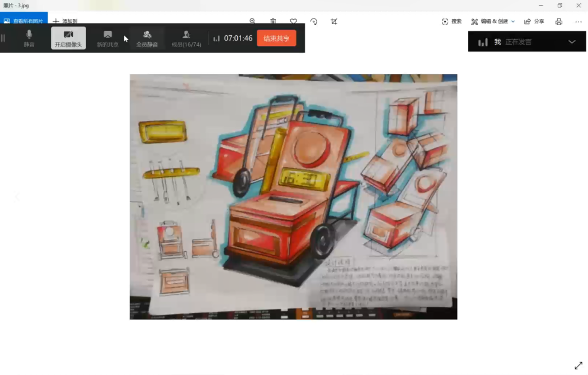Expand the Edit & Create (编辑 & 创建) dropdown
Screen dimensions: 588x375
click(493, 21)
